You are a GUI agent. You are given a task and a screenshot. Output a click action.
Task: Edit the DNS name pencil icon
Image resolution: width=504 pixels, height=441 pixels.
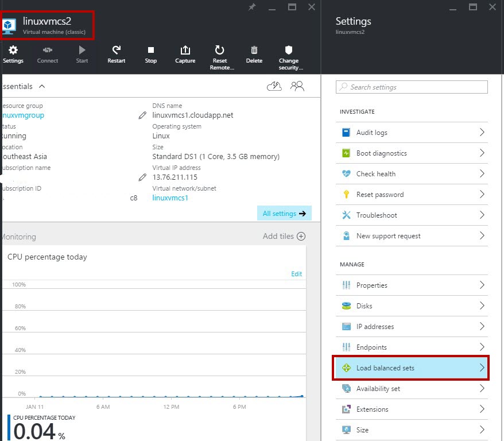click(x=142, y=115)
